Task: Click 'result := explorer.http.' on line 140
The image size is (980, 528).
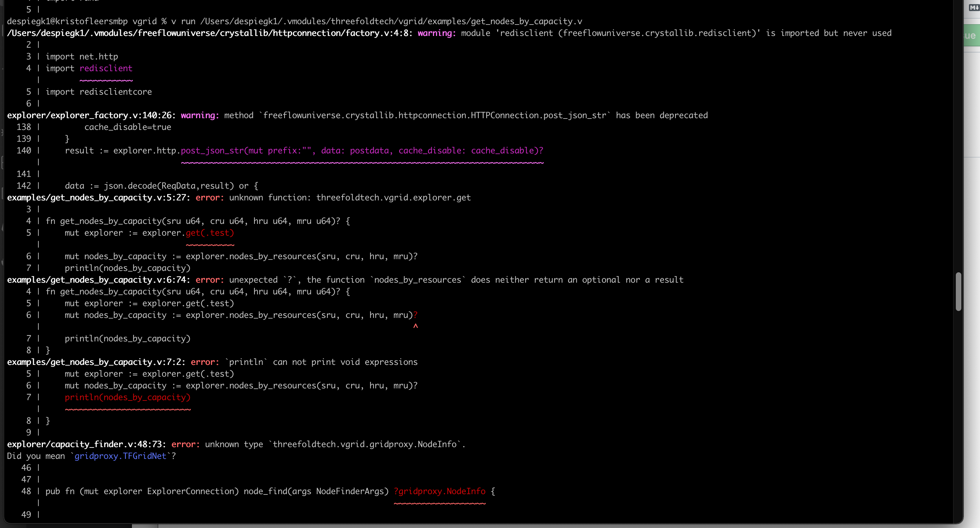Action: 123,151
